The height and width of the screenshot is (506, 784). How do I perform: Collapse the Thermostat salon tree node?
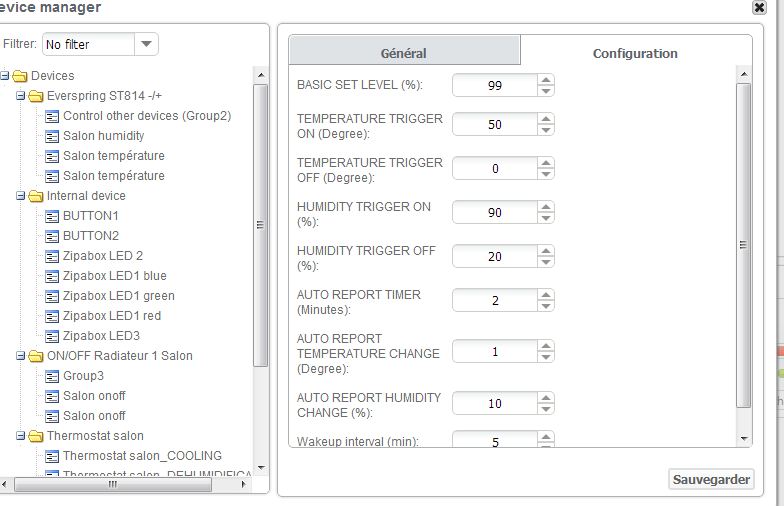(x=21, y=436)
